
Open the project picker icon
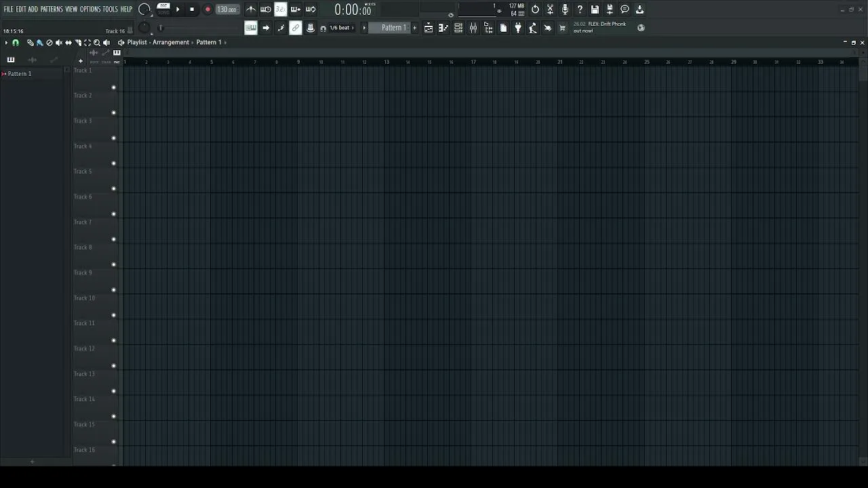503,28
